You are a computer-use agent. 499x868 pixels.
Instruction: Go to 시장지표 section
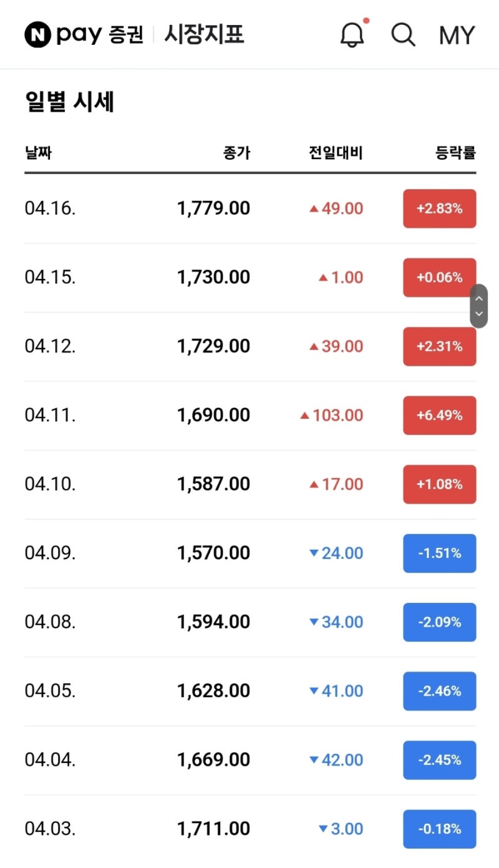point(204,34)
